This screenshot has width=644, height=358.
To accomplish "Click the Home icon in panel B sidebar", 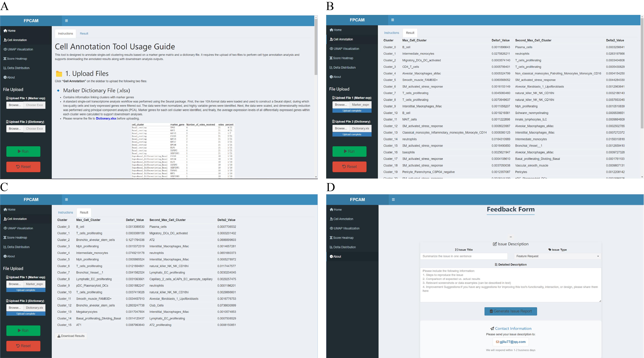I will point(331,30).
